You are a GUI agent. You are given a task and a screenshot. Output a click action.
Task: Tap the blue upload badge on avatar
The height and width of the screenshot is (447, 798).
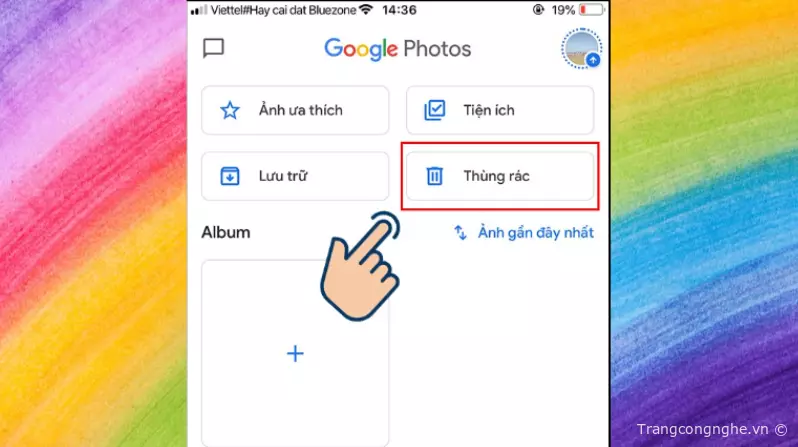(x=593, y=60)
